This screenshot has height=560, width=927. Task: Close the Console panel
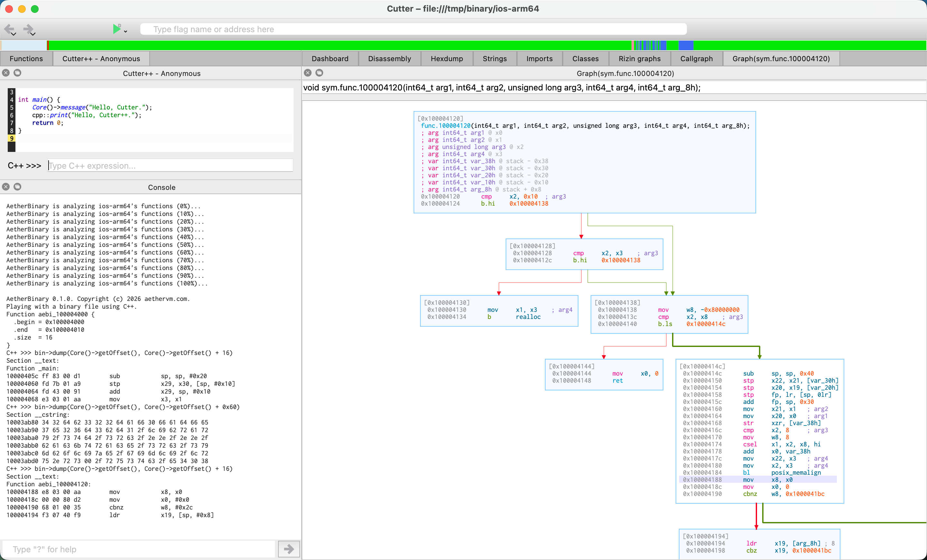point(6,187)
